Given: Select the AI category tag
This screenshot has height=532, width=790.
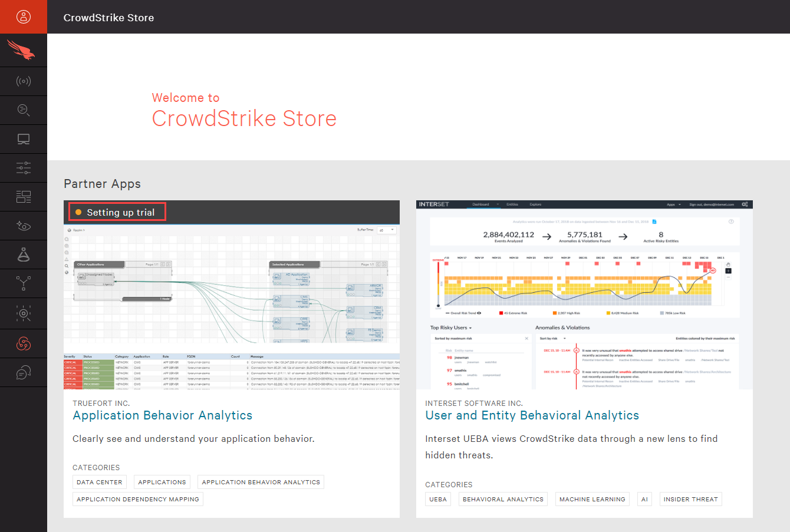Looking at the screenshot, I should 644,499.
